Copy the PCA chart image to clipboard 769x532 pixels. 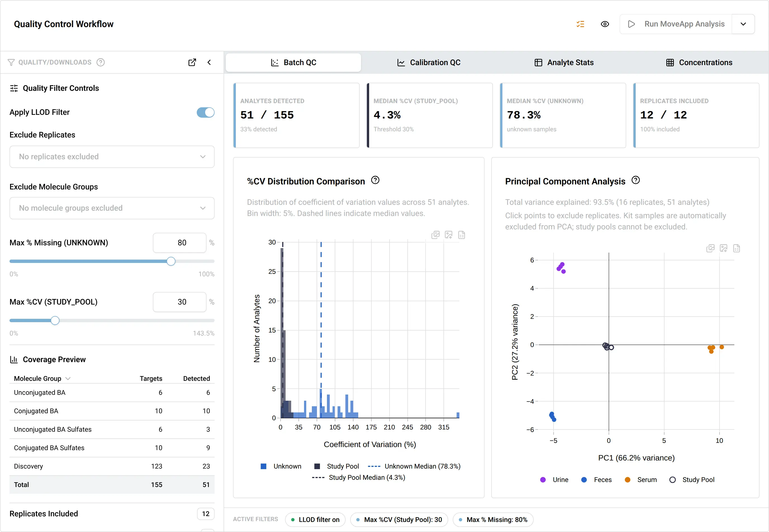pos(710,248)
